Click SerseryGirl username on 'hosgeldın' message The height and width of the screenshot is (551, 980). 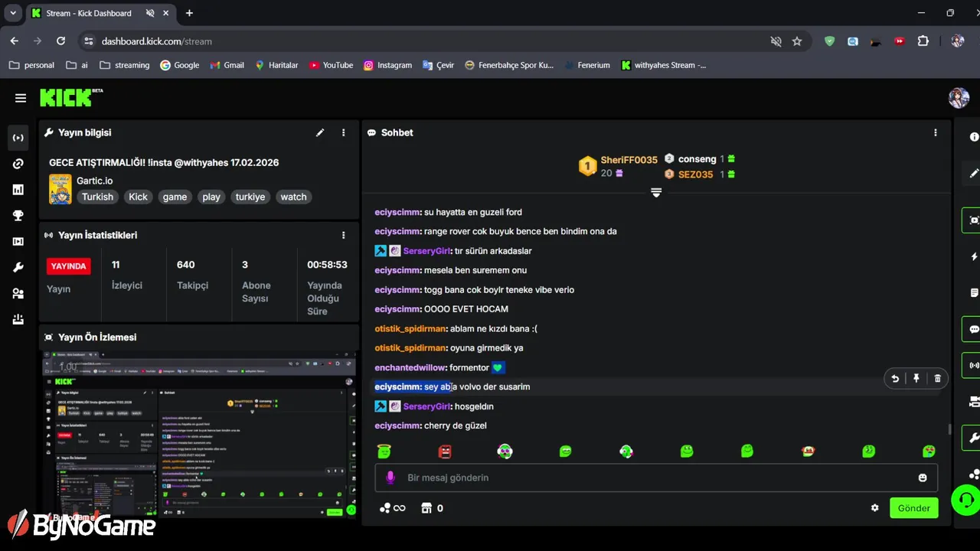click(x=427, y=406)
